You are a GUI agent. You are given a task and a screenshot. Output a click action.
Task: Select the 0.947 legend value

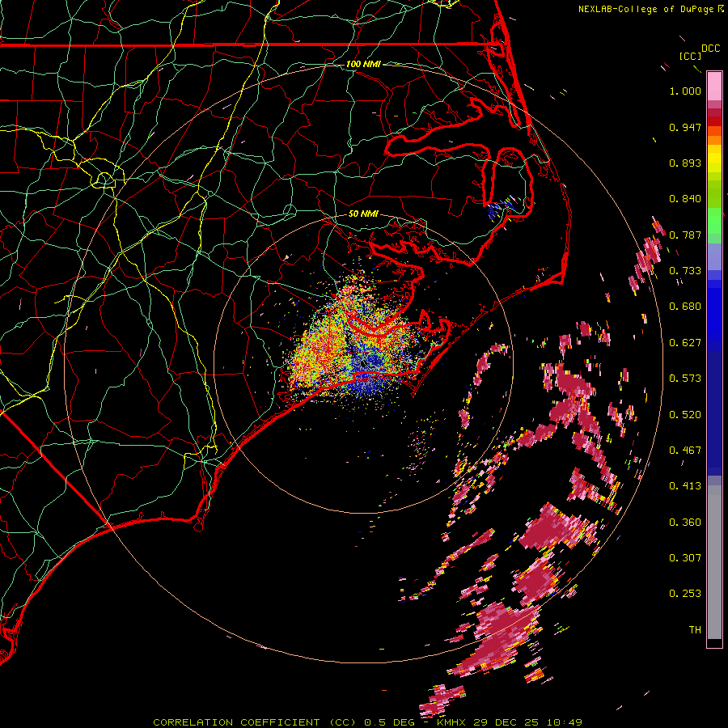coord(685,127)
